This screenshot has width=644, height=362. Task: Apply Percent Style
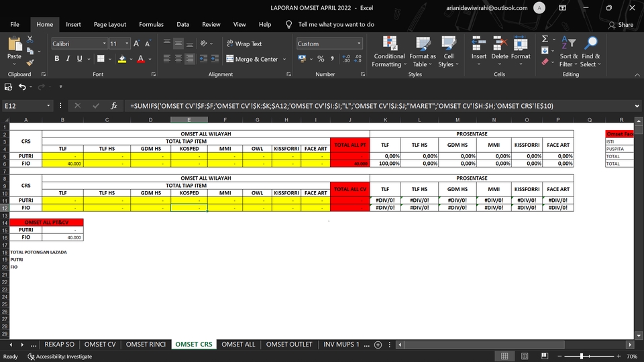[x=321, y=59]
